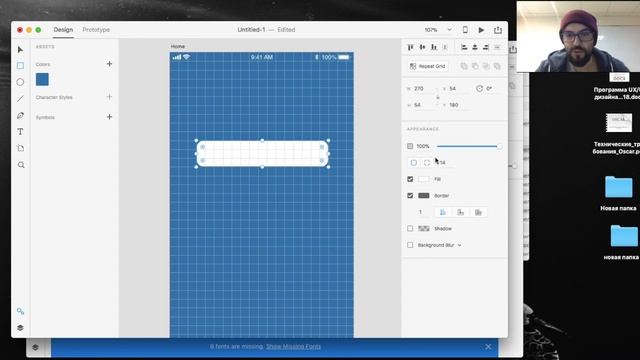Select the Ellipse tool
640x360 pixels.
(x=20, y=82)
